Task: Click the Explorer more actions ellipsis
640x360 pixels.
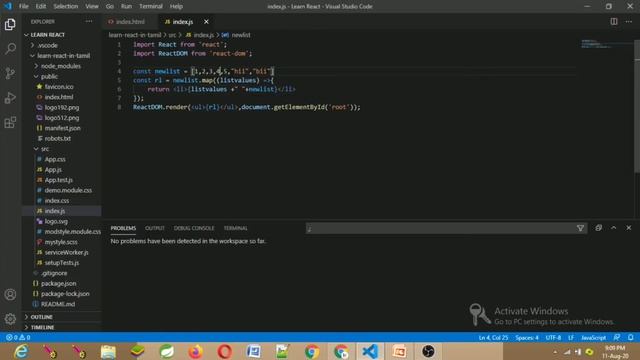Action: [89, 22]
